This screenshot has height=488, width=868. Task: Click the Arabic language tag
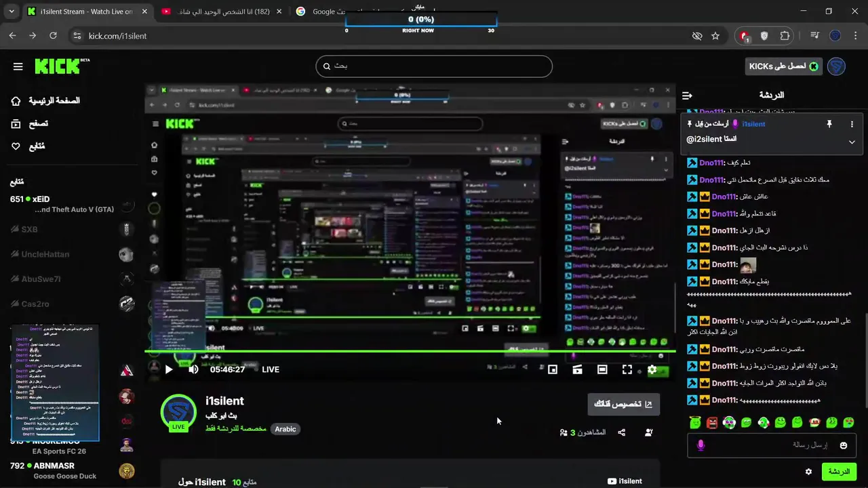click(285, 429)
